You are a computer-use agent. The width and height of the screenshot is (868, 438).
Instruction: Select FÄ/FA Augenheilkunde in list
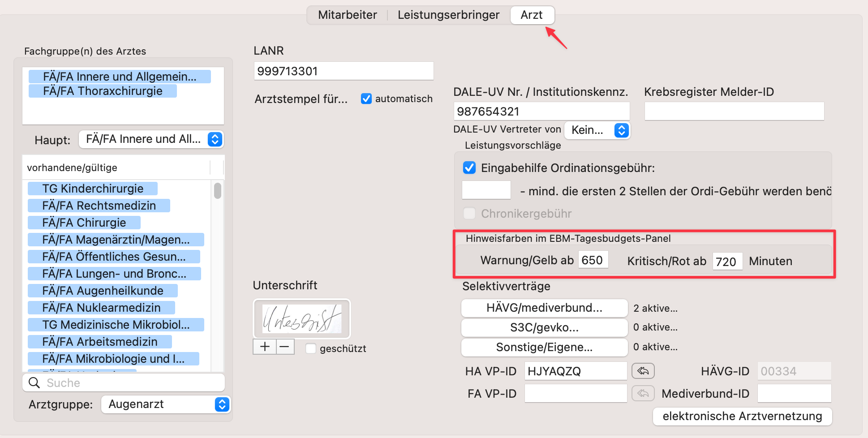(103, 291)
